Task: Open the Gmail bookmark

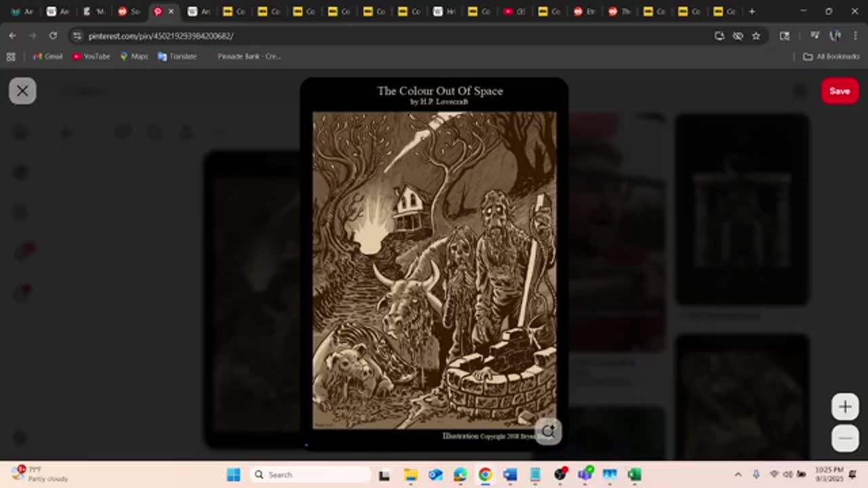Action: pyautogui.click(x=48, y=56)
